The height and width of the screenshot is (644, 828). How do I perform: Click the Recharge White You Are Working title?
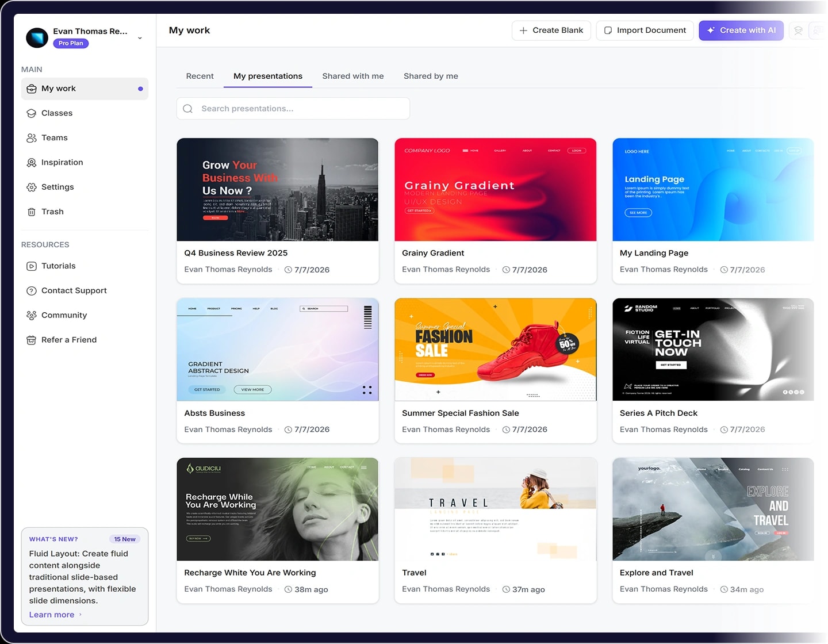(250, 573)
